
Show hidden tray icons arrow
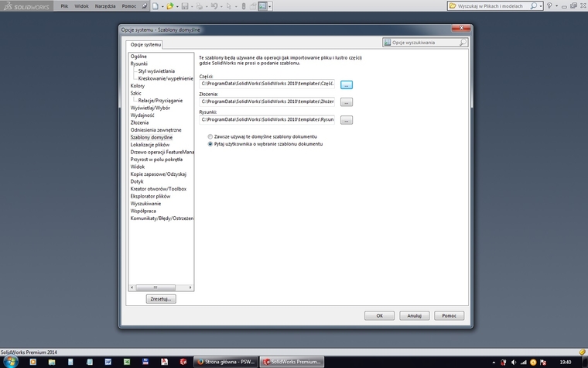(494, 363)
